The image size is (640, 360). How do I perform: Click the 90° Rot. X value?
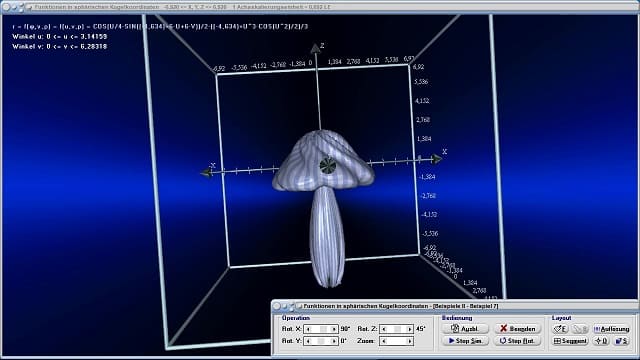click(x=345, y=329)
